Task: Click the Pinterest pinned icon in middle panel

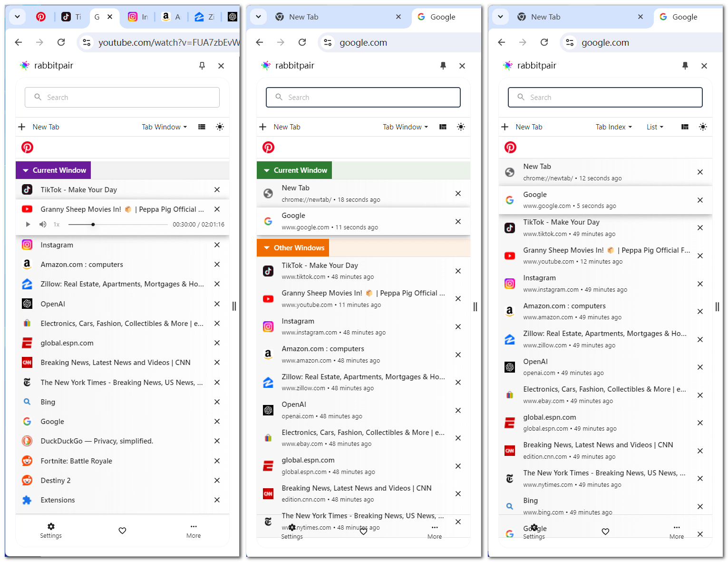Action: click(x=268, y=148)
